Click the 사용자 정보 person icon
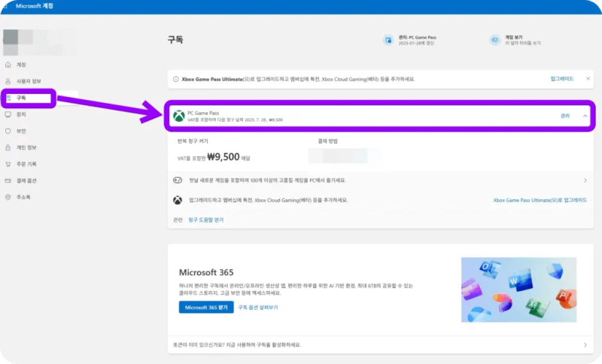The height and width of the screenshot is (364, 602). click(8, 81)
